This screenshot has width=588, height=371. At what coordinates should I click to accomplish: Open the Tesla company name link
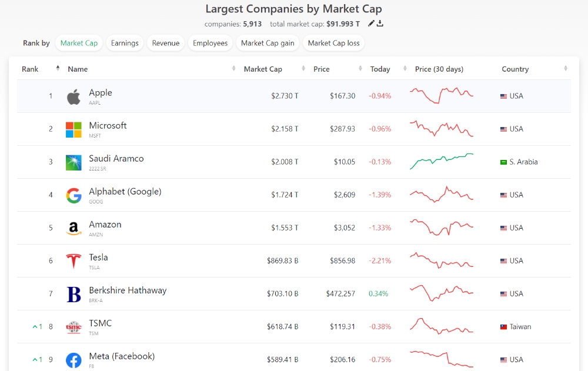[98, 258]
